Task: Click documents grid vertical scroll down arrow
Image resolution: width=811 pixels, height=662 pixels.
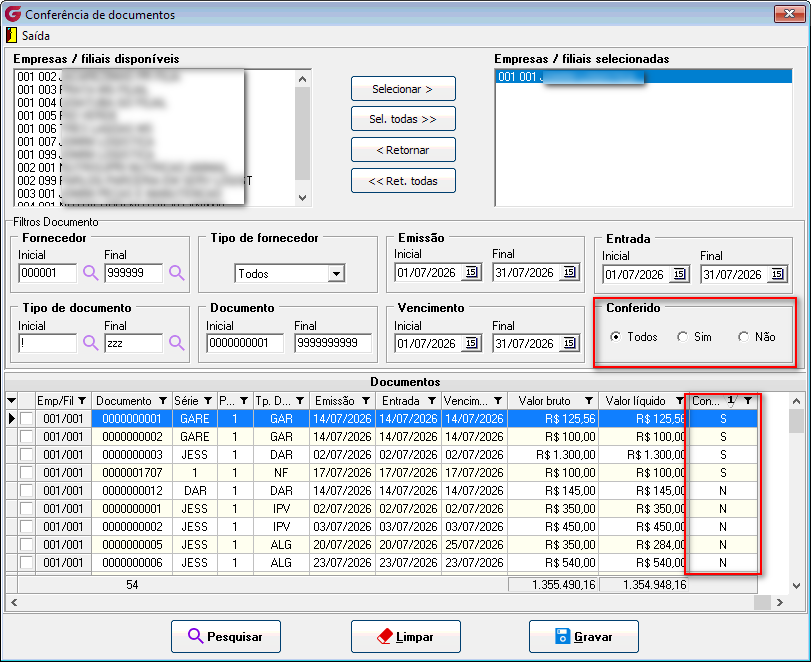Action: [x=797, y=586]
